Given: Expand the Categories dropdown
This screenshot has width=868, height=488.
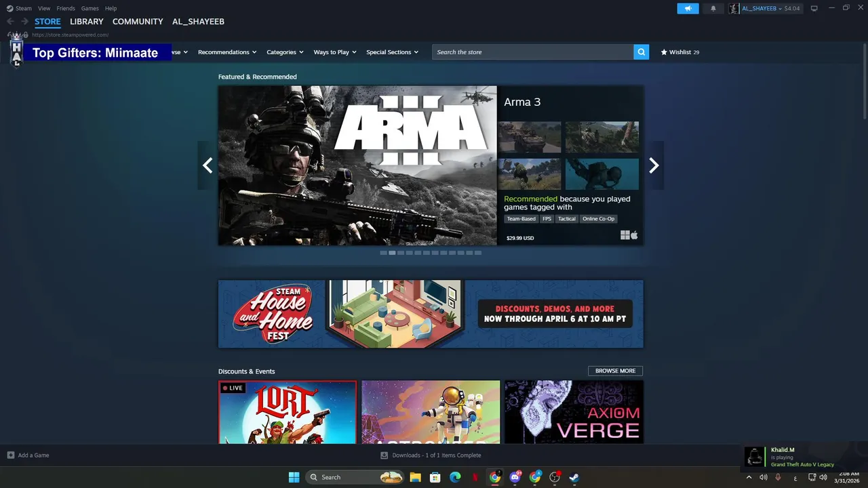Looking at the screenshot, I should [285, 52].
